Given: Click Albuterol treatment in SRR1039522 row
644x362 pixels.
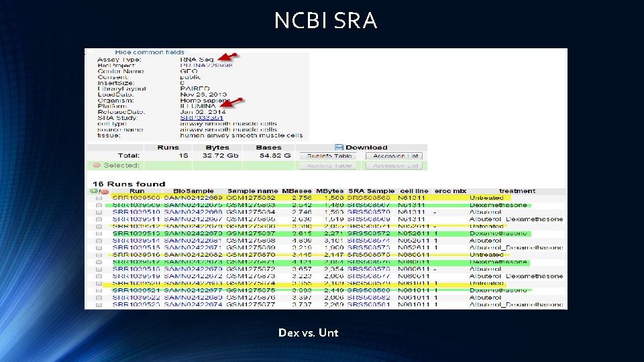Looking at the screenshot, I should tap(485, 298).
